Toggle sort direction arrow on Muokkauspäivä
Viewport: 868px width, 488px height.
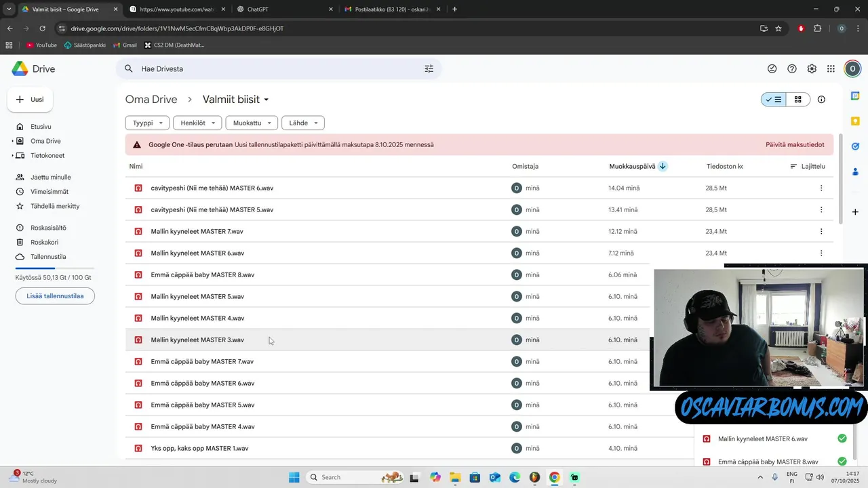pyautogui.click(x=663, y=166)
